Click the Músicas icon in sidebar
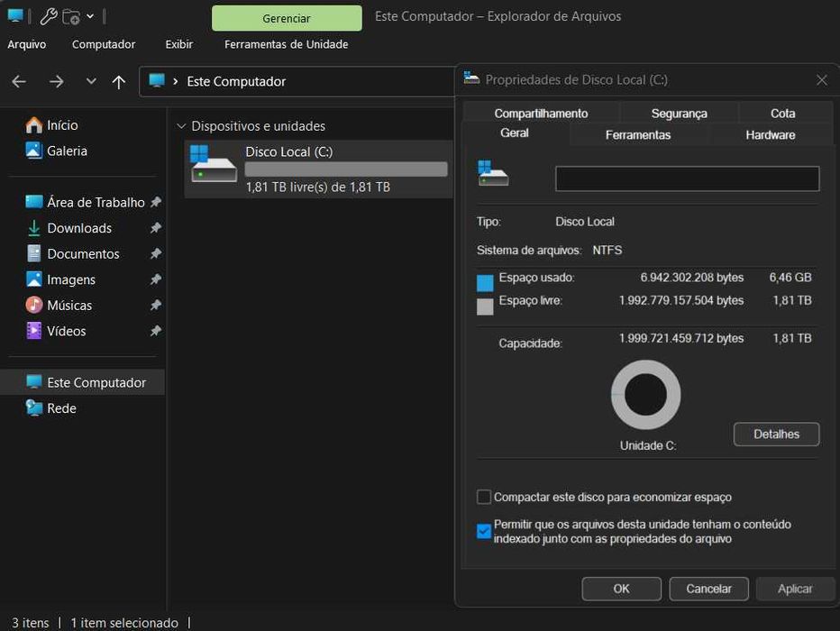Image resolution: width=840 pixels, height=631 pixels. [33, 305]
